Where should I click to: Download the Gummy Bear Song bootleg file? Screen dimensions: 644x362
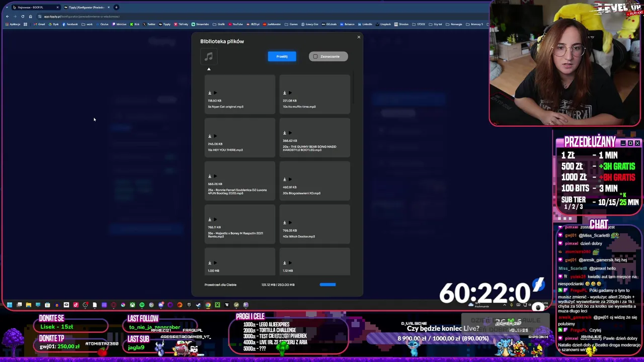click(x=284, y=133)
